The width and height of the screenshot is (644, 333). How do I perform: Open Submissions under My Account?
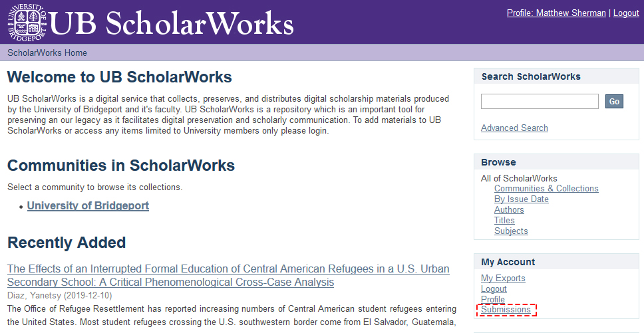click(506, 310)
